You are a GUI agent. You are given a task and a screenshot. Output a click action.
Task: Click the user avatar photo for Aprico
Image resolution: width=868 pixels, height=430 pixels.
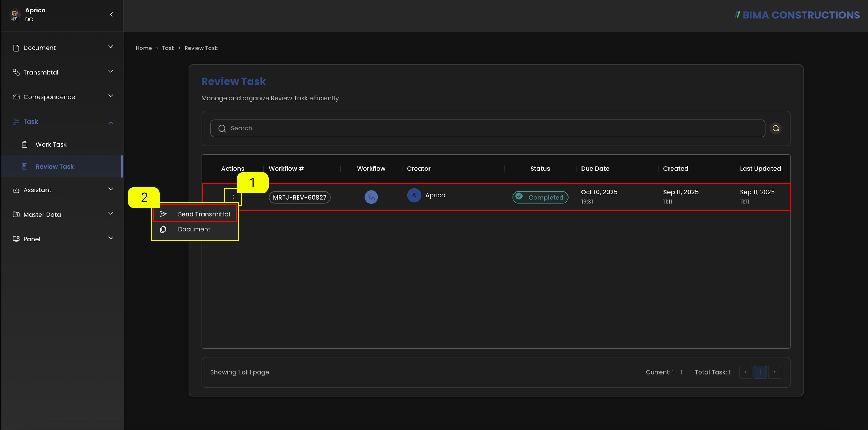(15, 15)
